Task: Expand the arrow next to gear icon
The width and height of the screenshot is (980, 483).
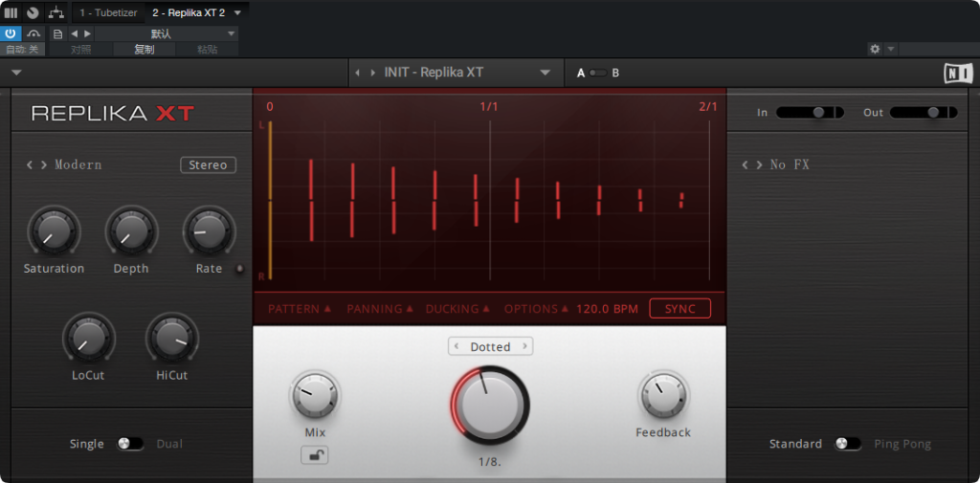Action: (891, 49)
